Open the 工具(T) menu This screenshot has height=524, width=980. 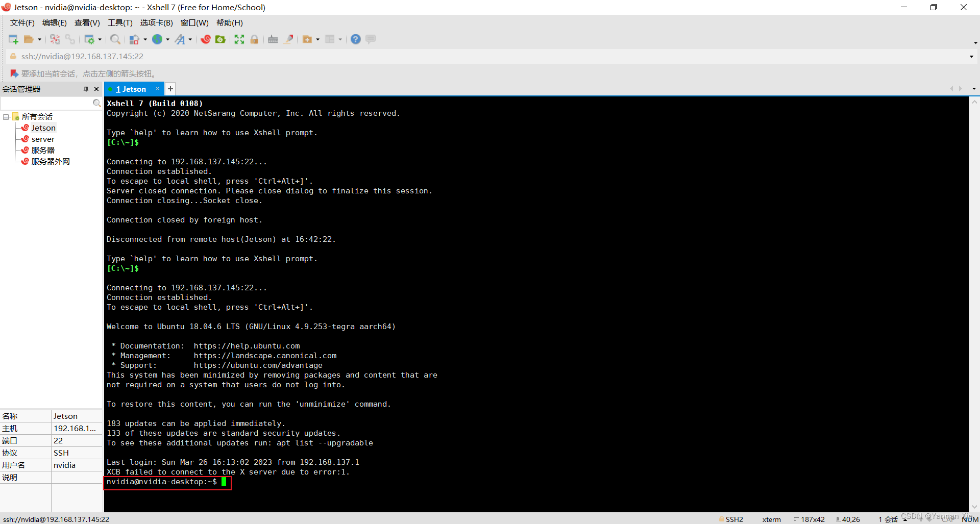(119, 22)
